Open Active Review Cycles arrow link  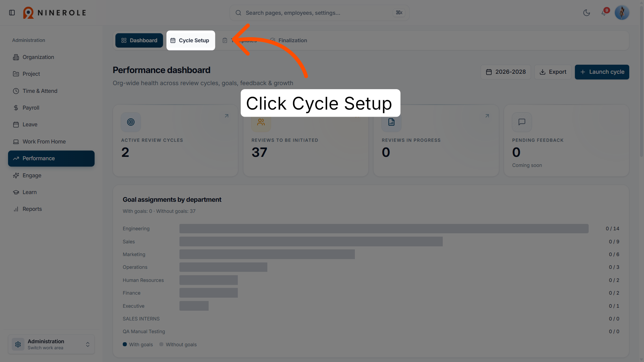[226, 116]
